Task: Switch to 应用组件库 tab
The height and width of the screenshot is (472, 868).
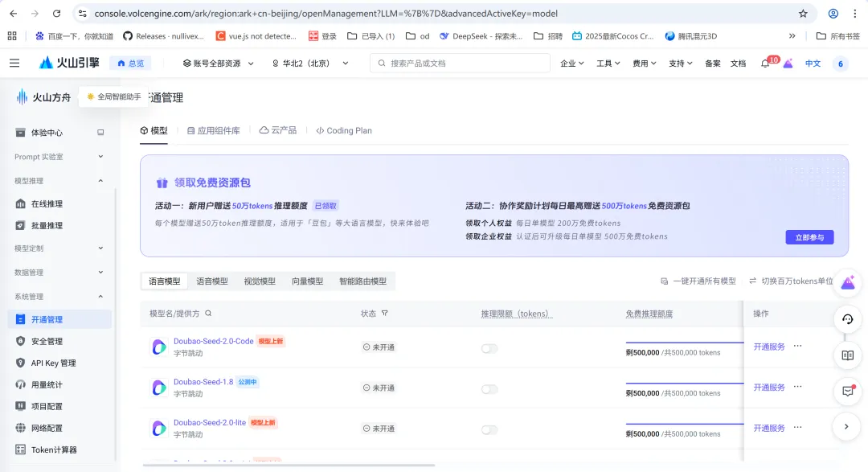Action: click(213, 131)
